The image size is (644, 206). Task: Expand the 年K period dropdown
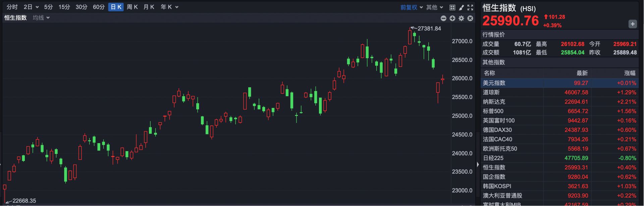tap(169, 7)
